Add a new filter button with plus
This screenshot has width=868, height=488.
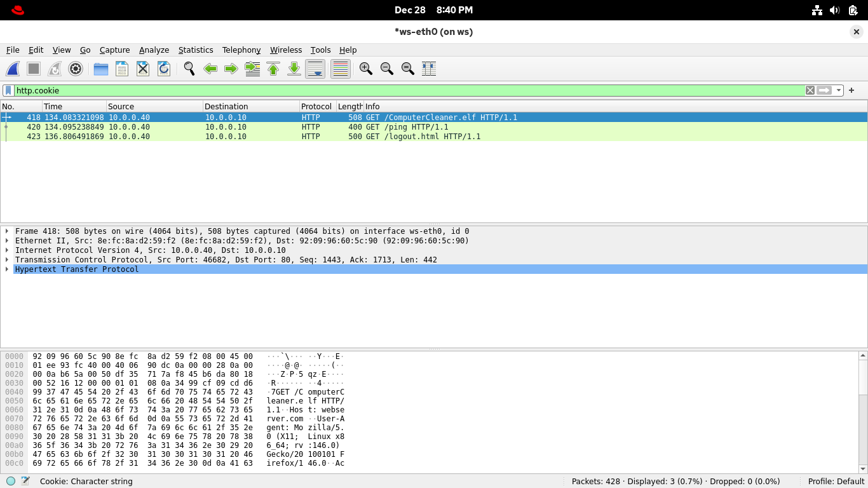coord(851,91)
